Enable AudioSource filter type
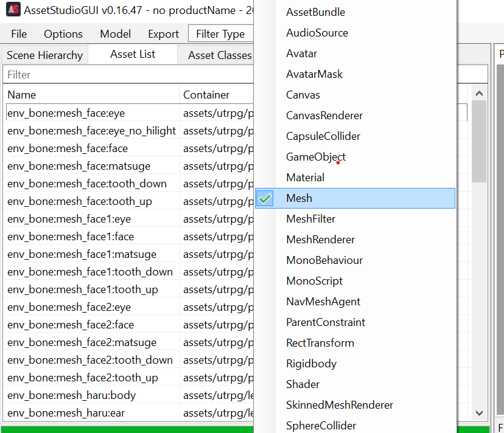 [355, 33]
